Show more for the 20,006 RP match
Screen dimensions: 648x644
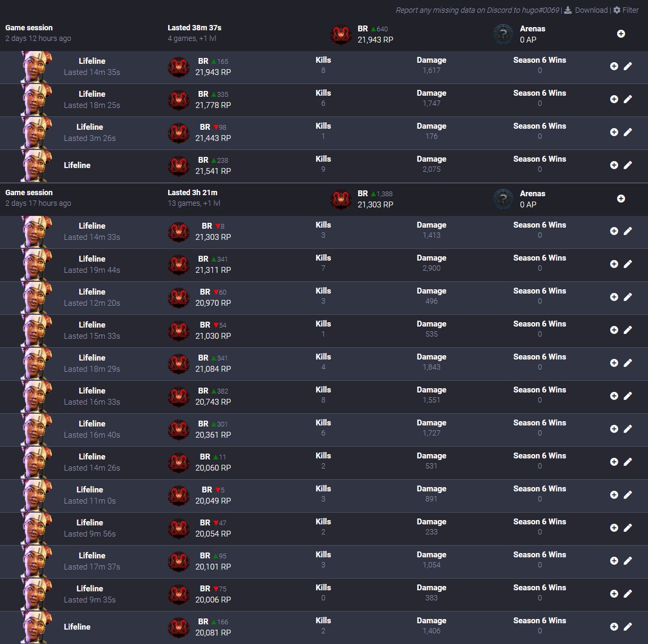614,593
